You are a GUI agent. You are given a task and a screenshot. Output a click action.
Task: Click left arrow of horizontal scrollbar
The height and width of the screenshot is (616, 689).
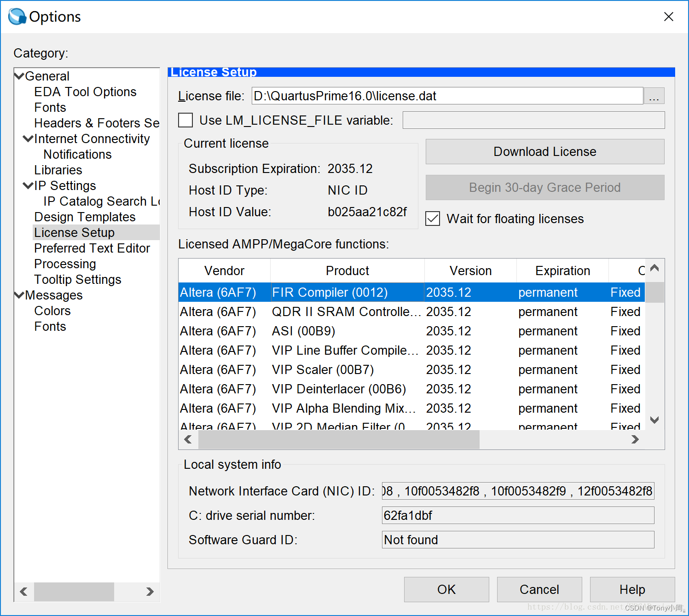[187, 439]
